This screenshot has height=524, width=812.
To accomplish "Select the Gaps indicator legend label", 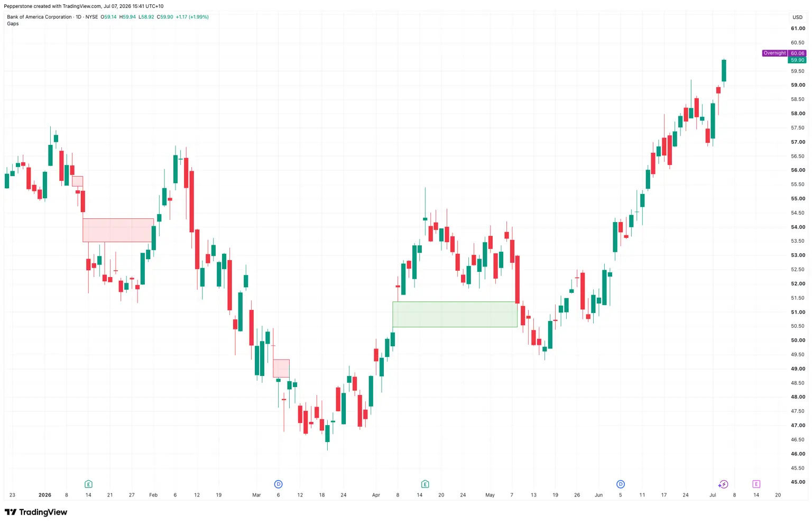I will pos(13,24).
